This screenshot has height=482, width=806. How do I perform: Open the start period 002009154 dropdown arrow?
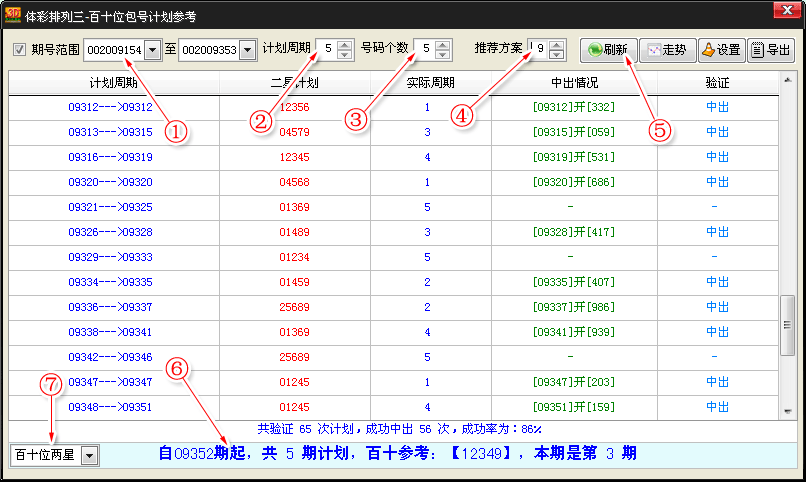pos(153,50)
